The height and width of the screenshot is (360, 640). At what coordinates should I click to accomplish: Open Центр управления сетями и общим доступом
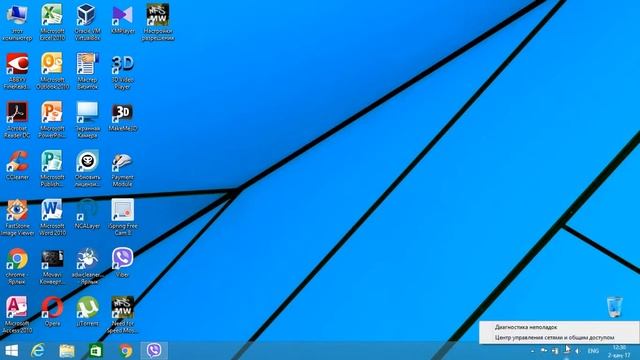point(559,338)
